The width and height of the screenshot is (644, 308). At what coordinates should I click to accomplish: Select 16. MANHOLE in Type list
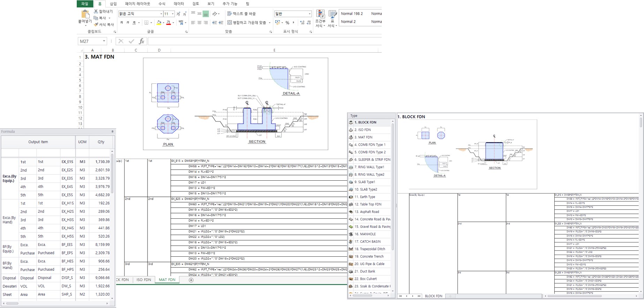[x=365, y=234]
